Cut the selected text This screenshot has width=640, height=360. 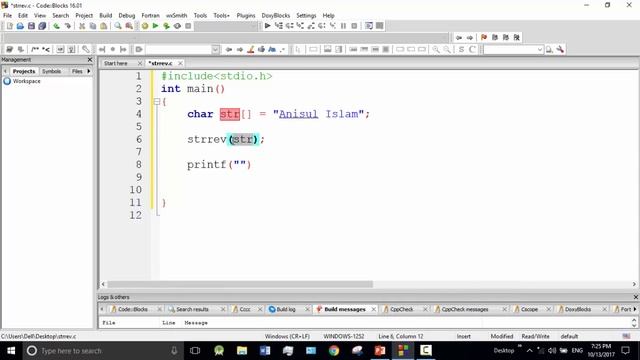[82, 26]
